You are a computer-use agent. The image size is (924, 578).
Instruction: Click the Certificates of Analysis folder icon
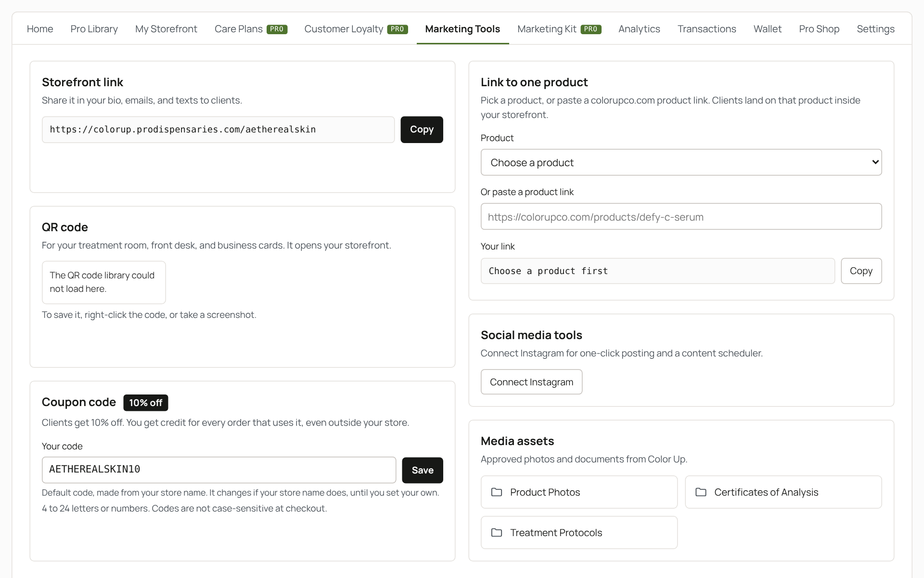click(x=701, y=492)
